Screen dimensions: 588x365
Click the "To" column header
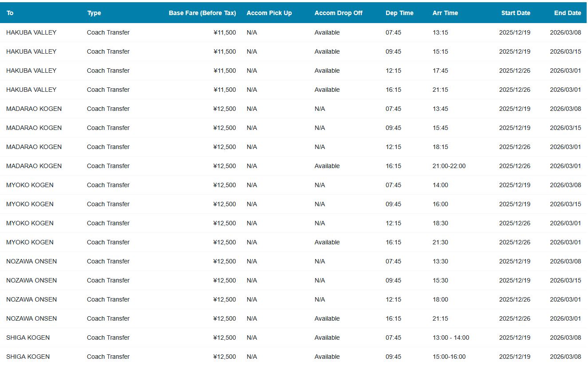[10, 13]
